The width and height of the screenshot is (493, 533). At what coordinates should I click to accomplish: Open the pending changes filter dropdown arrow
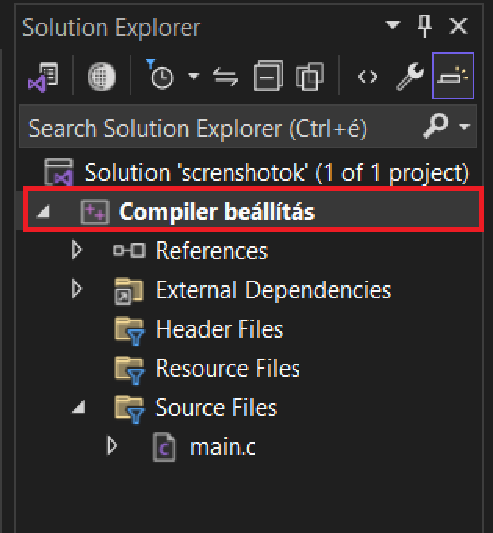pos(194,75)
